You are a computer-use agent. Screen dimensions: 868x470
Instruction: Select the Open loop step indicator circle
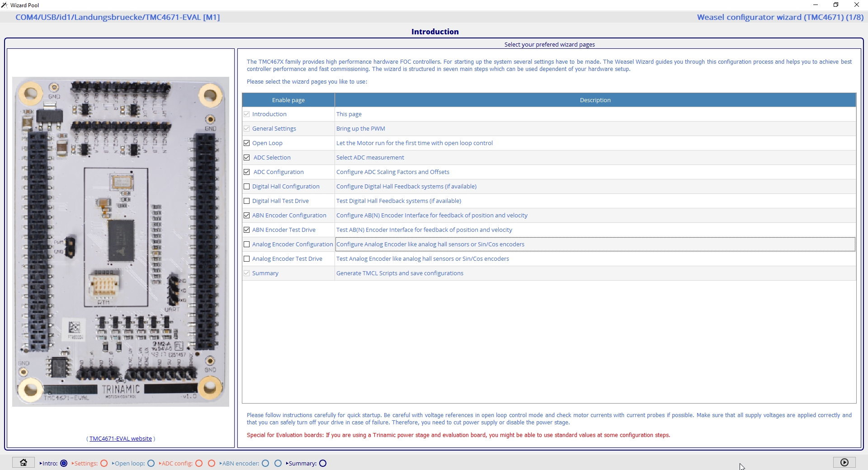151,463
